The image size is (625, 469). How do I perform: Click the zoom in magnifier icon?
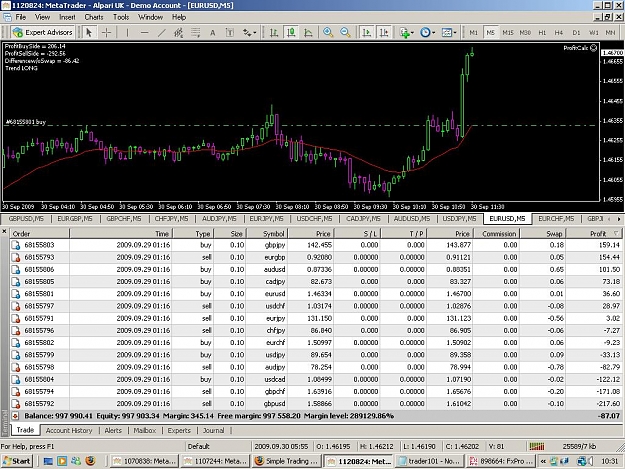pyautogui.click(x=328, y=32)
